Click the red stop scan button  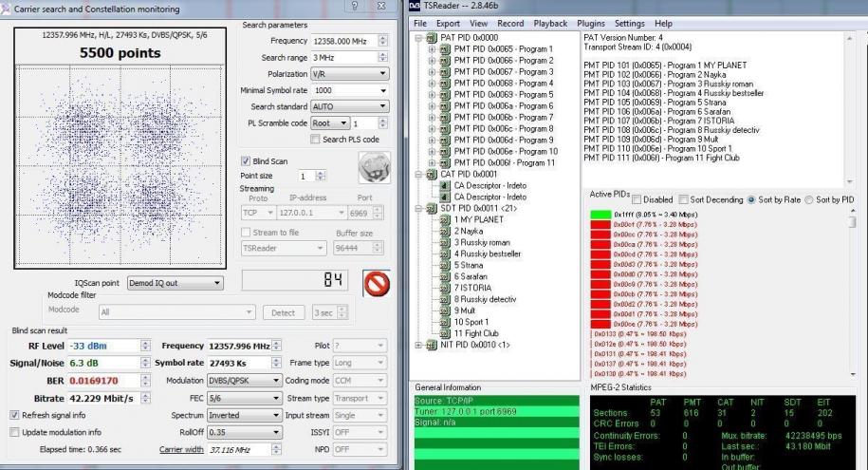coord(377,284)
